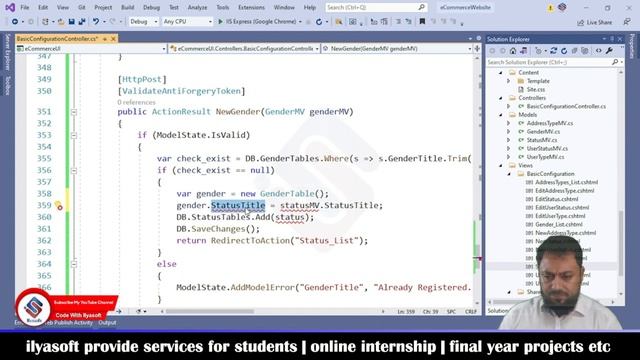
Task: Open the Debug menu
Action: pyautogui.click(x=151, y=7)
